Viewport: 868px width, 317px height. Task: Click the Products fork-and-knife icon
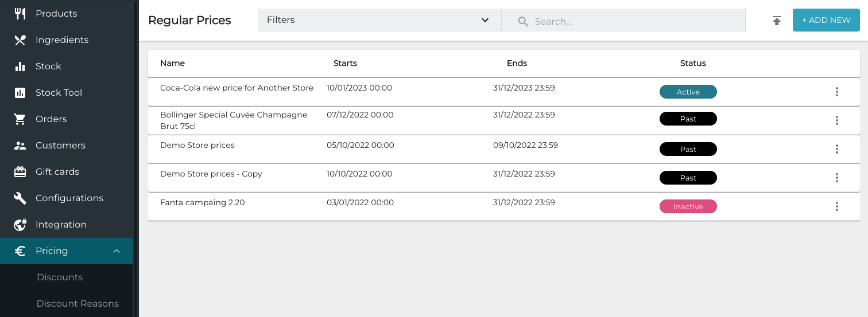20,13
